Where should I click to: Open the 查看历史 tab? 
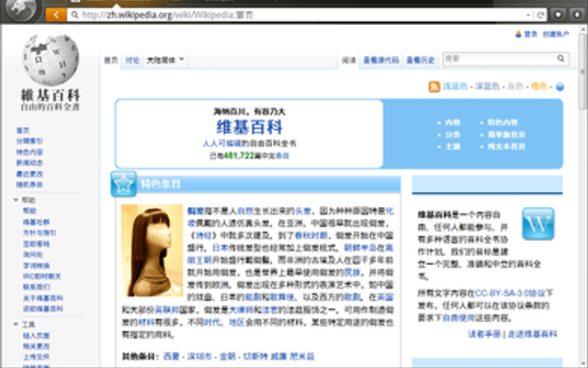click(421, 60)
